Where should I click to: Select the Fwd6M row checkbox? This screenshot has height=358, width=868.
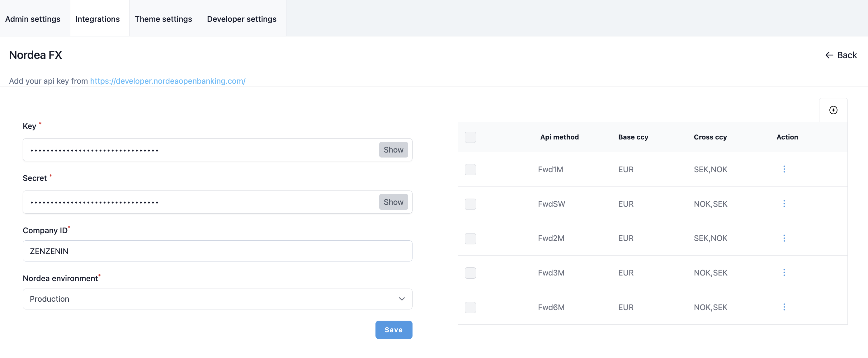(470, 307)
